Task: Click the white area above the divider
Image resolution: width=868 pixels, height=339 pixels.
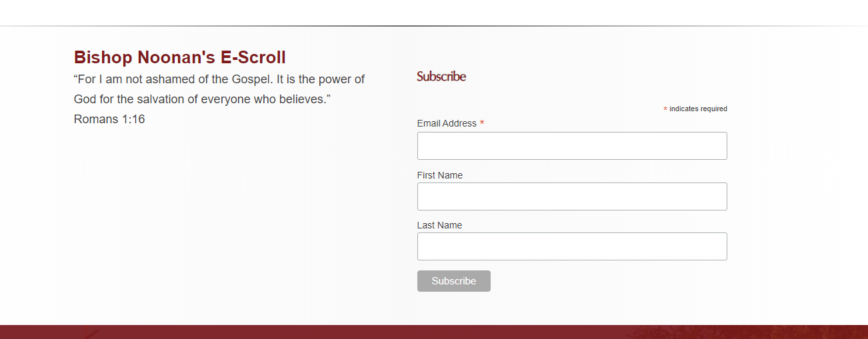Action: 433,12
